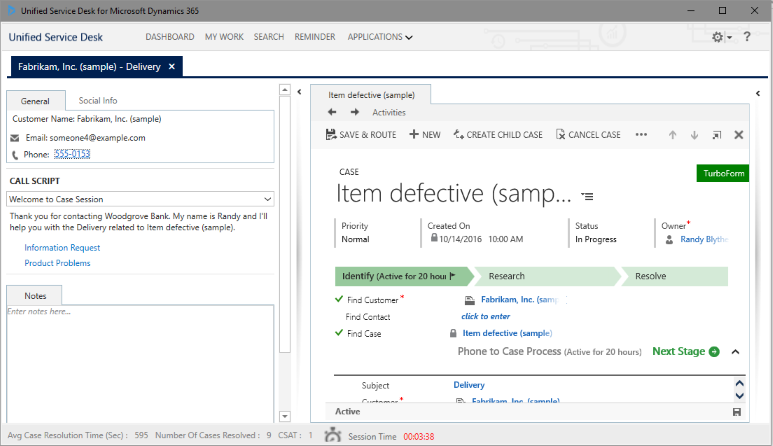773x446 pixels.
Task: Click the In Progress status value
Action: (596, 239)
